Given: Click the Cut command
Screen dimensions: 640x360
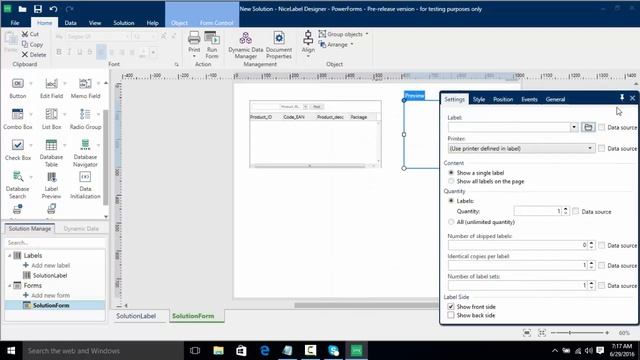Looking at the screenshot, I should pos(31,34).
